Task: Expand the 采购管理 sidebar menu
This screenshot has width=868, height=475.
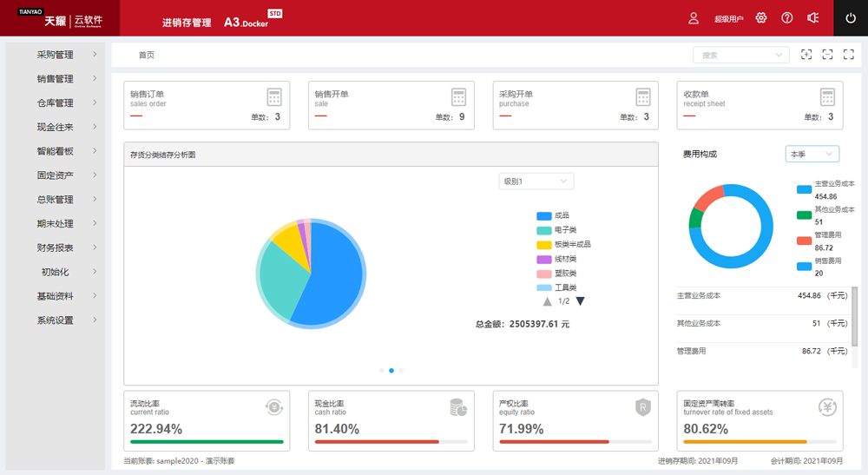Action: click(56, 55)
